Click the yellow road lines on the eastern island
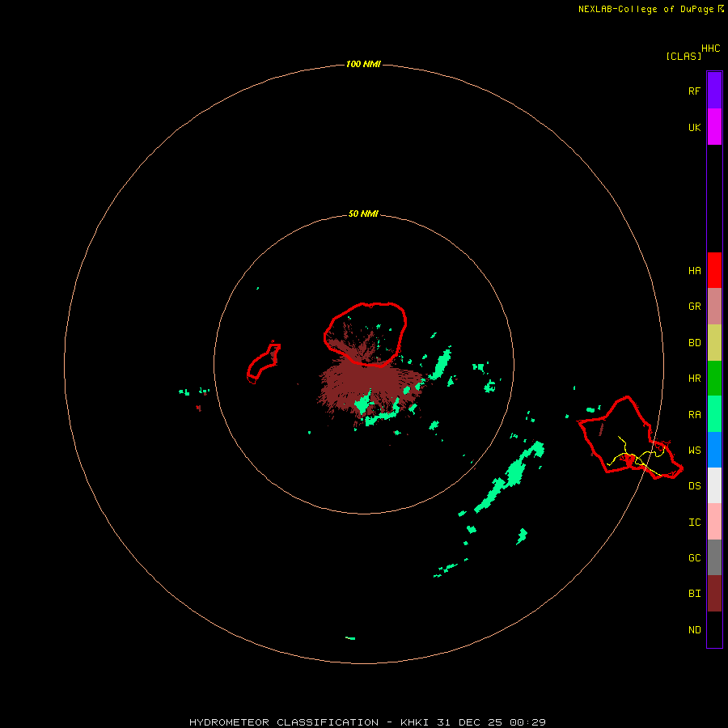 [636, 456]
